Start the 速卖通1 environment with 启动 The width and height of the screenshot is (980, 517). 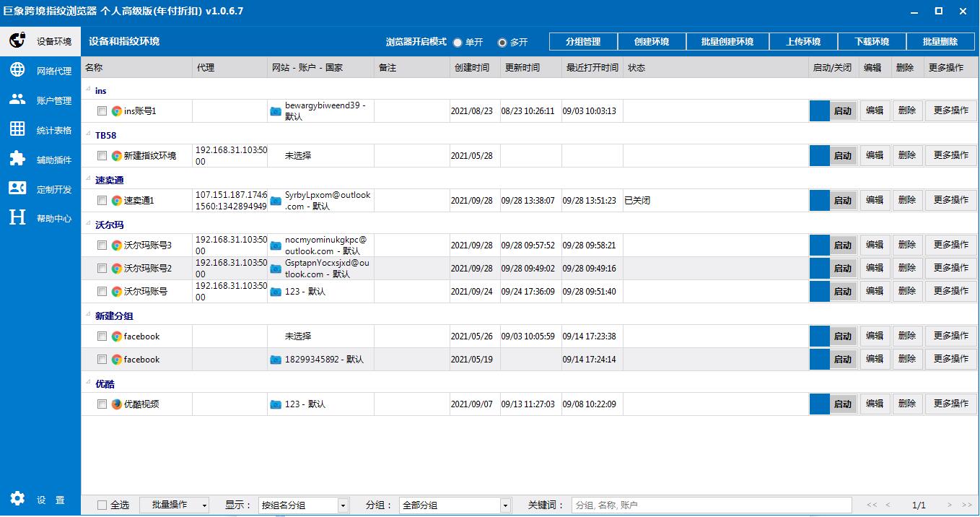tap(843, 201)
